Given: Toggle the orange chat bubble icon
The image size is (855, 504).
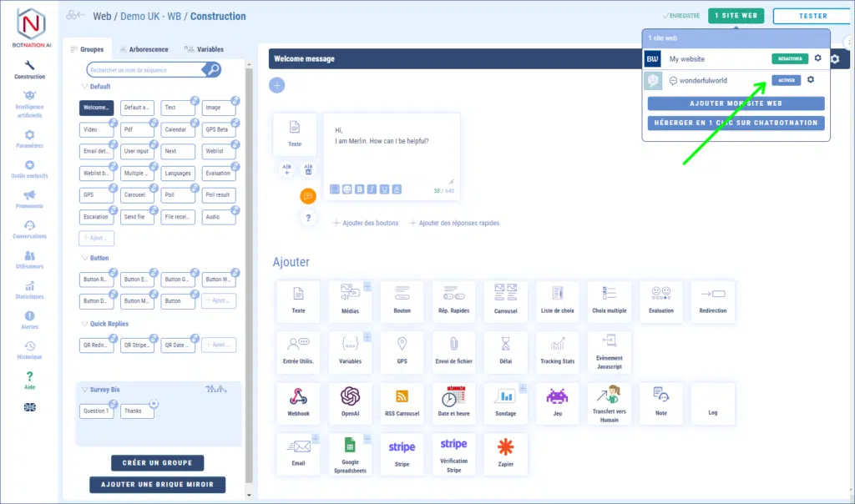Looking at the screenshot, I should 308,196.
